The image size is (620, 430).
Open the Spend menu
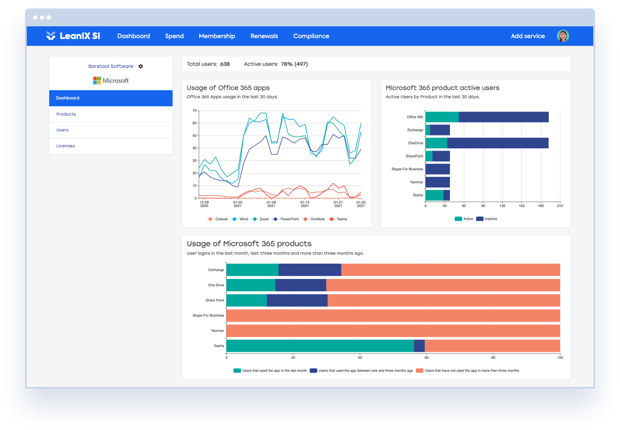pos(174,36)
